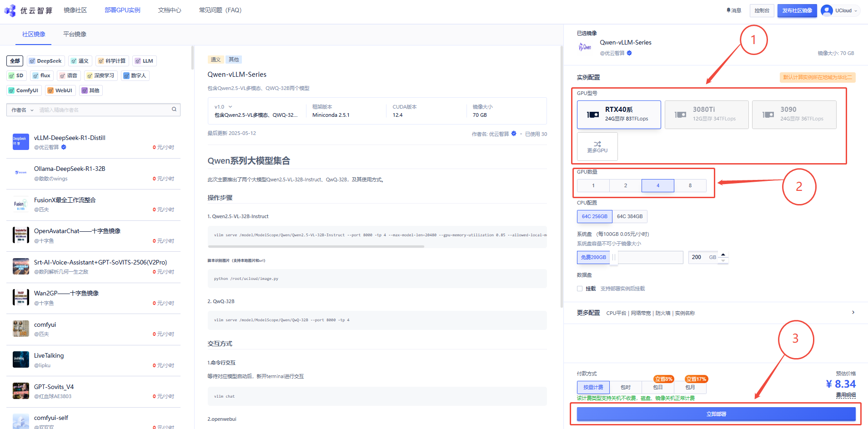Click the 控制台 button
The height and width of the screenshot is (429, 868).
point(762,10)
